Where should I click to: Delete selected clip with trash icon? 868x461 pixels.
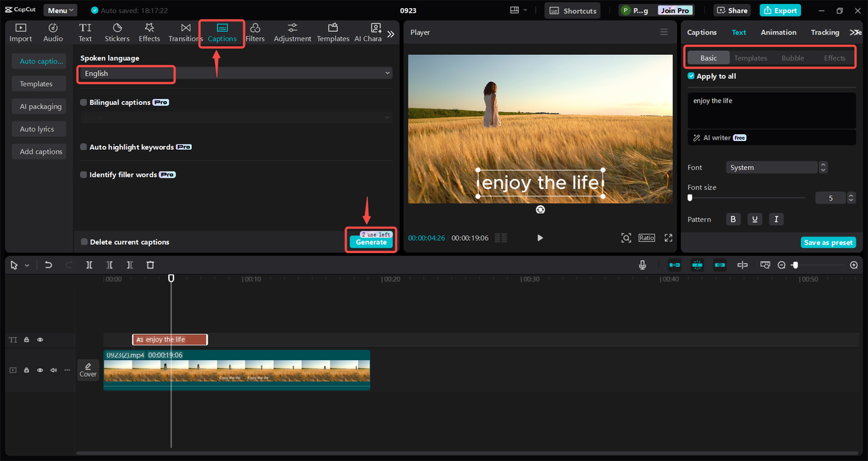coord(151,265)
